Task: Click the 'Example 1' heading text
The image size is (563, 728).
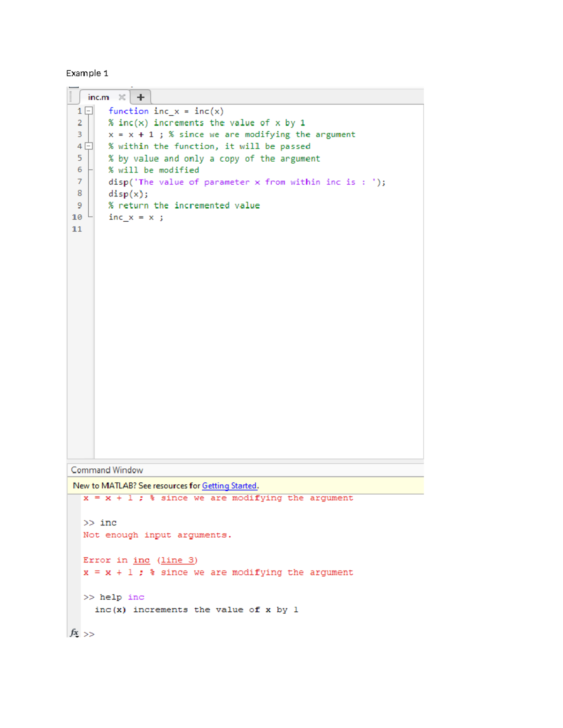Action: tap(87, 73)
